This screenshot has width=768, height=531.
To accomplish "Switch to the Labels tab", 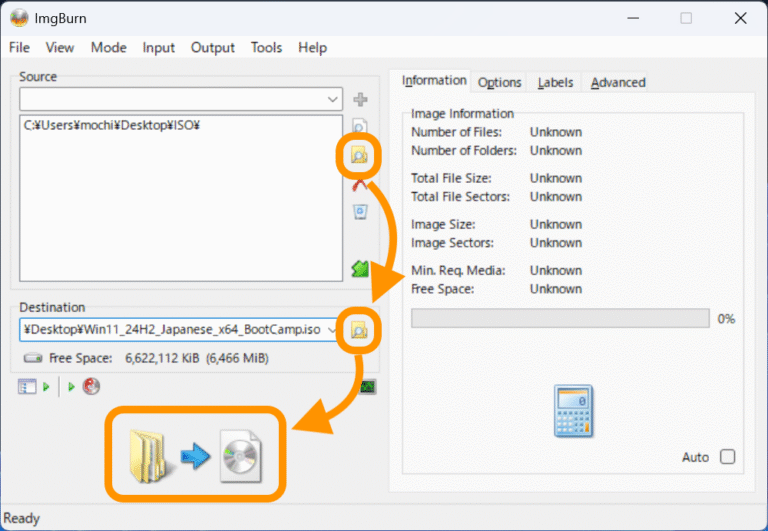I will click(555, 82).
